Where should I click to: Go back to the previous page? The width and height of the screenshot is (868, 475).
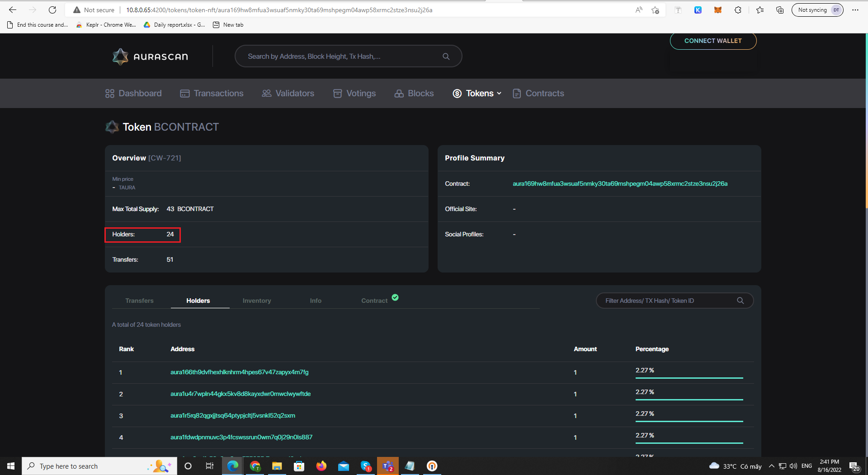coord(13,10)
